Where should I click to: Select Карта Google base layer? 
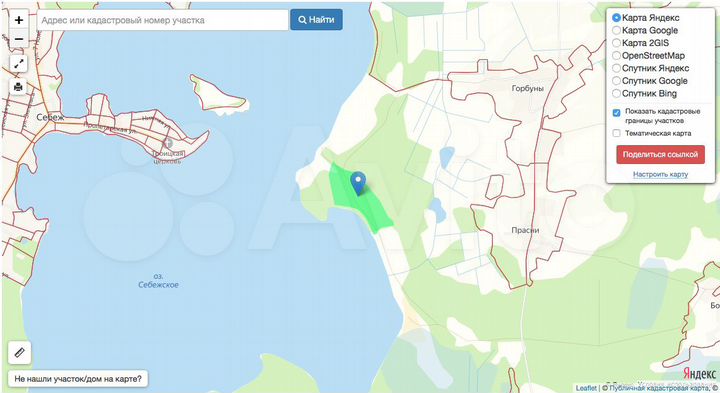[x=617, y=30]
